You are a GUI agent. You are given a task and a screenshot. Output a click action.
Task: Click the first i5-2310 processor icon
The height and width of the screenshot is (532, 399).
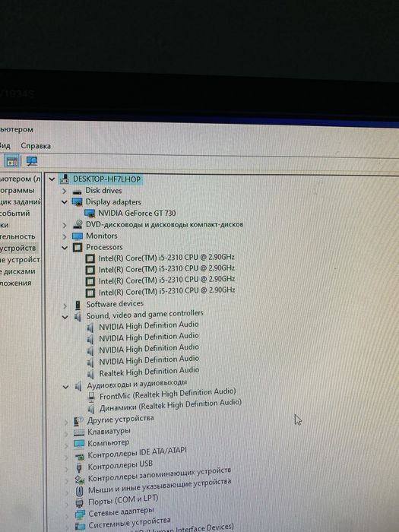coord(90,259)
